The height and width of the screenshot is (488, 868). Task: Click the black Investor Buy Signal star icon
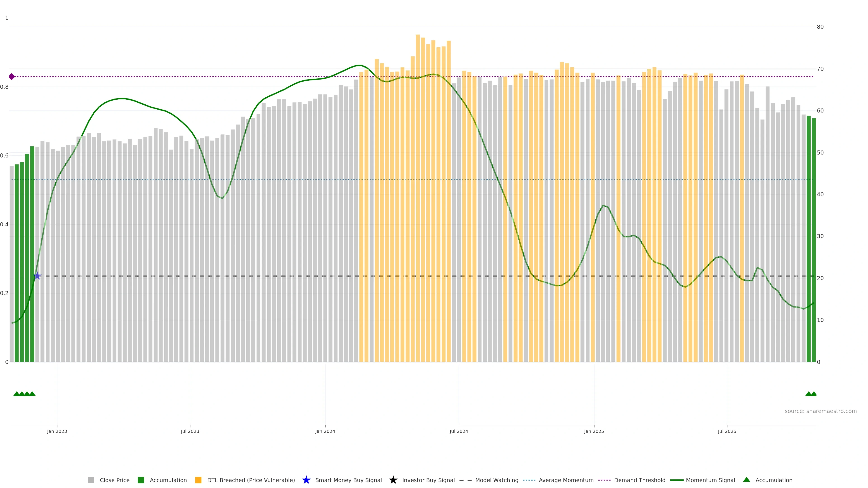(393, 480)
